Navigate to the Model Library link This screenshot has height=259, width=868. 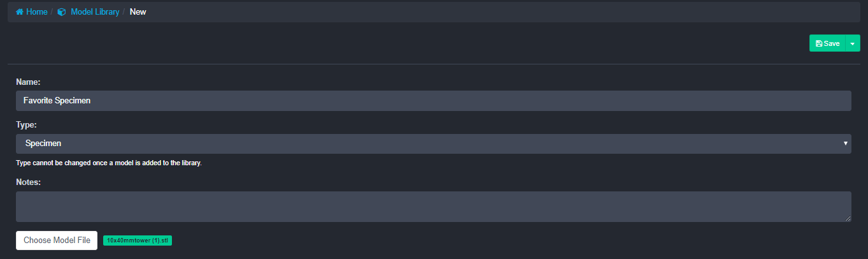(x=95, y=12)
